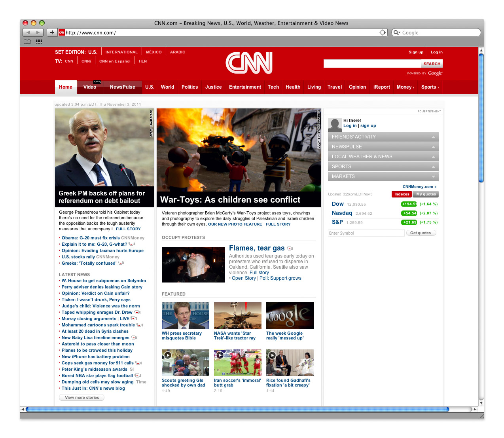Open the WH press secretary thumbnail

(186, 316)
